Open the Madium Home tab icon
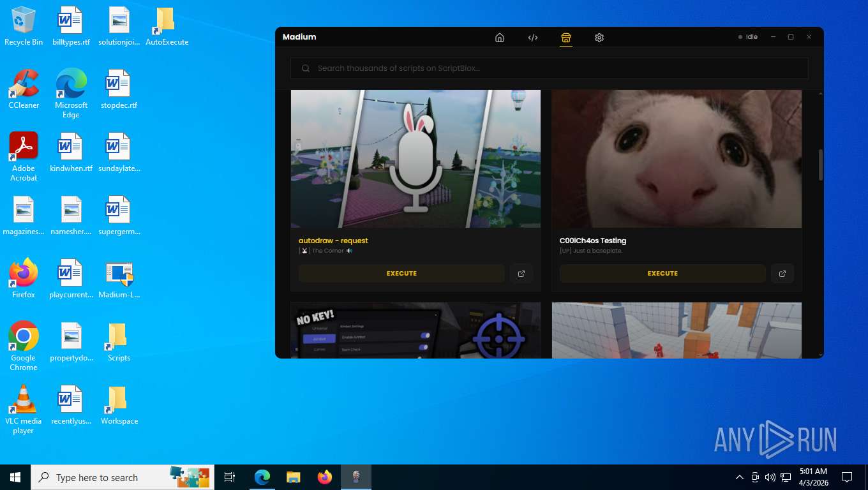The image size is (868, 490). coord(500,38)
